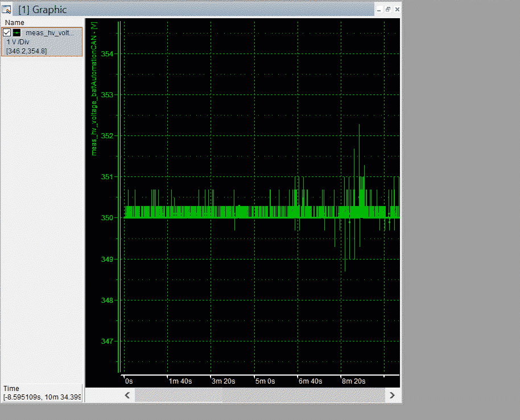Click the 1m 40s time axis label

(x=180, y=381)
